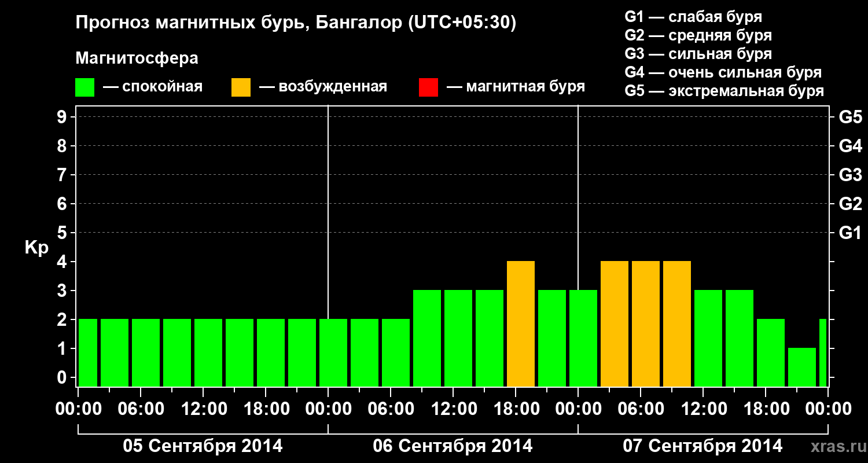The image size is (868, 463).
Task: Click the 06 Сентября 2014 date label
Action: tap(453, 446)
